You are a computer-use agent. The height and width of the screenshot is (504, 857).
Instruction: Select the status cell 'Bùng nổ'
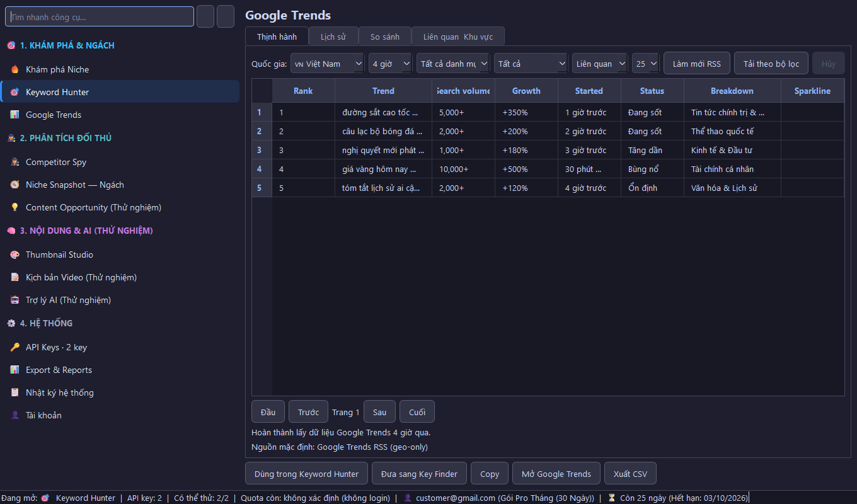click(652, 169)
